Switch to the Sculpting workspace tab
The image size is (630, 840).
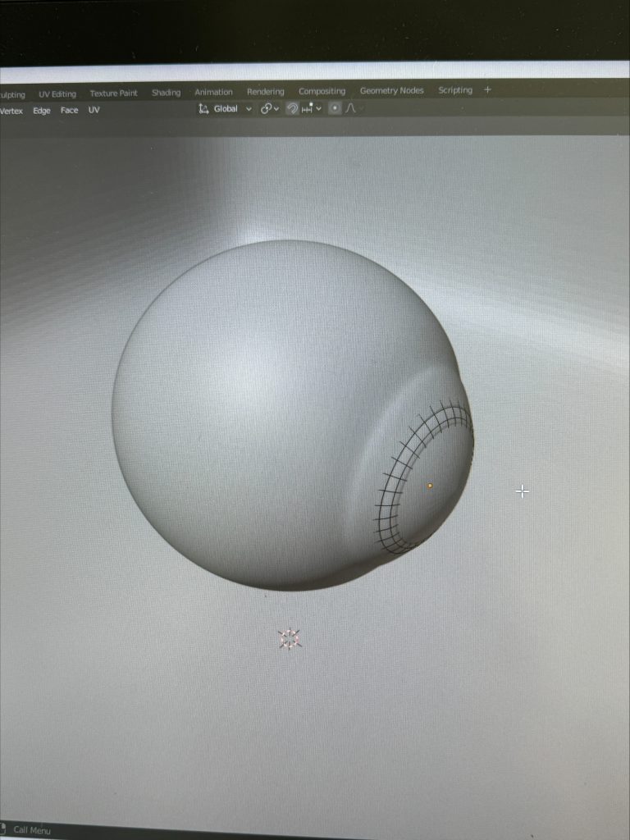(x=11, y=95)
